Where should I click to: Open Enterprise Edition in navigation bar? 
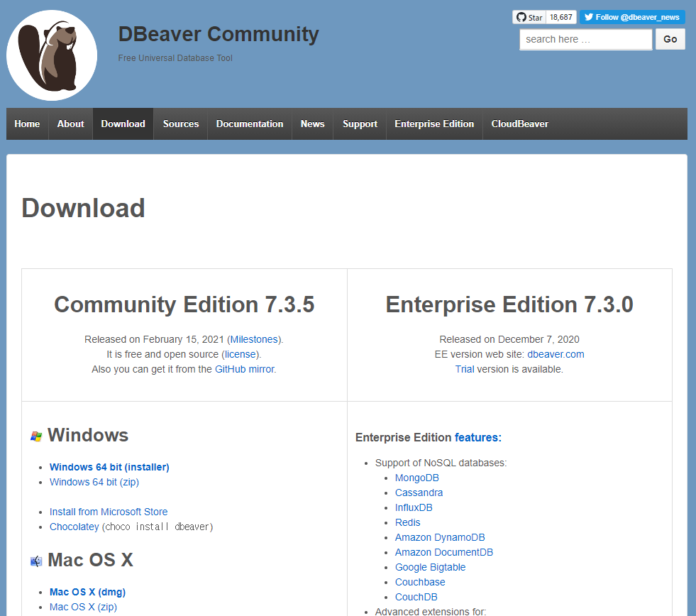(x=434, y=124)
